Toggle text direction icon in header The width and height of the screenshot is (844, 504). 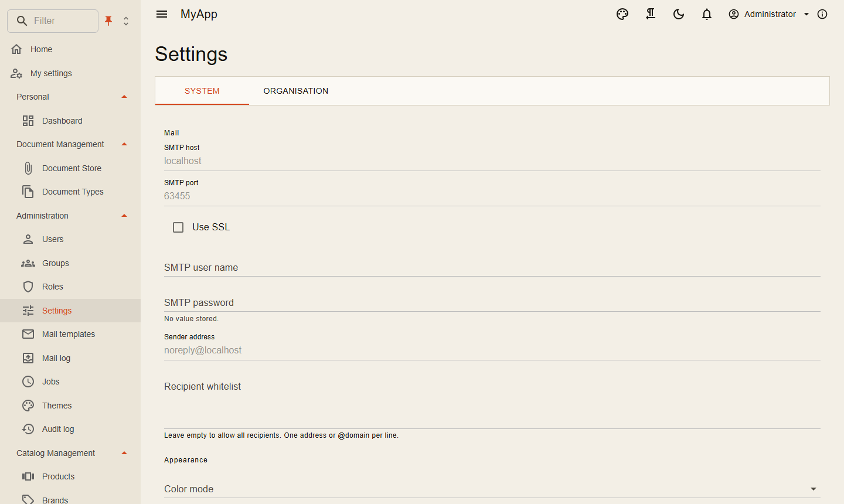(x=651, y=14)
